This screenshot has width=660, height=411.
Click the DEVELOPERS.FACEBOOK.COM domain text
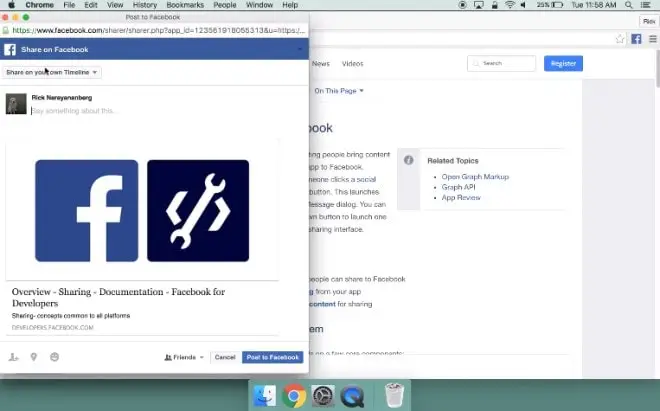[53, 328]
